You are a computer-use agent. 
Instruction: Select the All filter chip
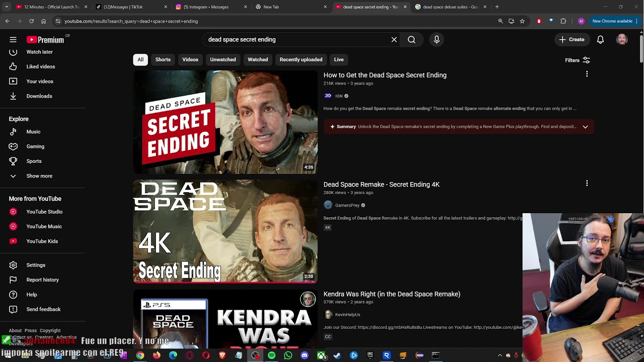click(140, 60)
